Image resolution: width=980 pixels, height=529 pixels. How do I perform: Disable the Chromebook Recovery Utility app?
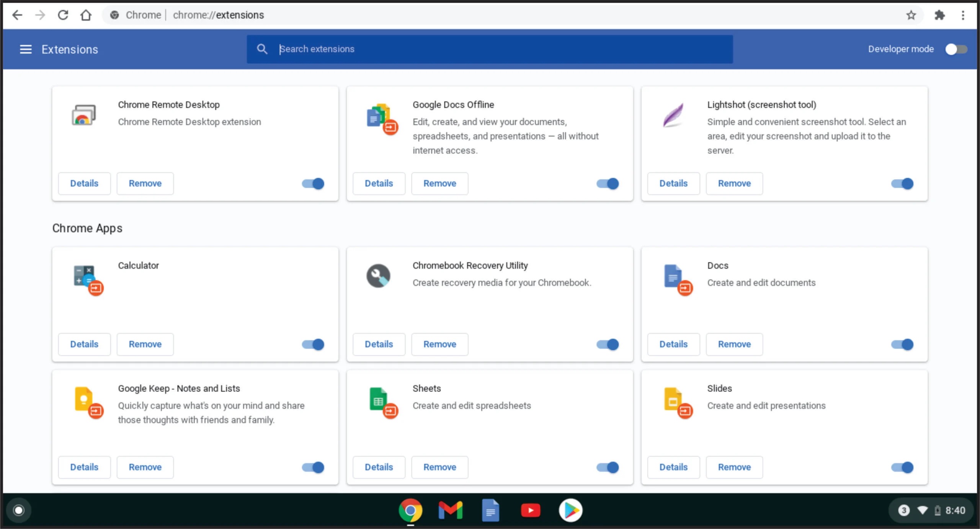click(x=608, y=344)
